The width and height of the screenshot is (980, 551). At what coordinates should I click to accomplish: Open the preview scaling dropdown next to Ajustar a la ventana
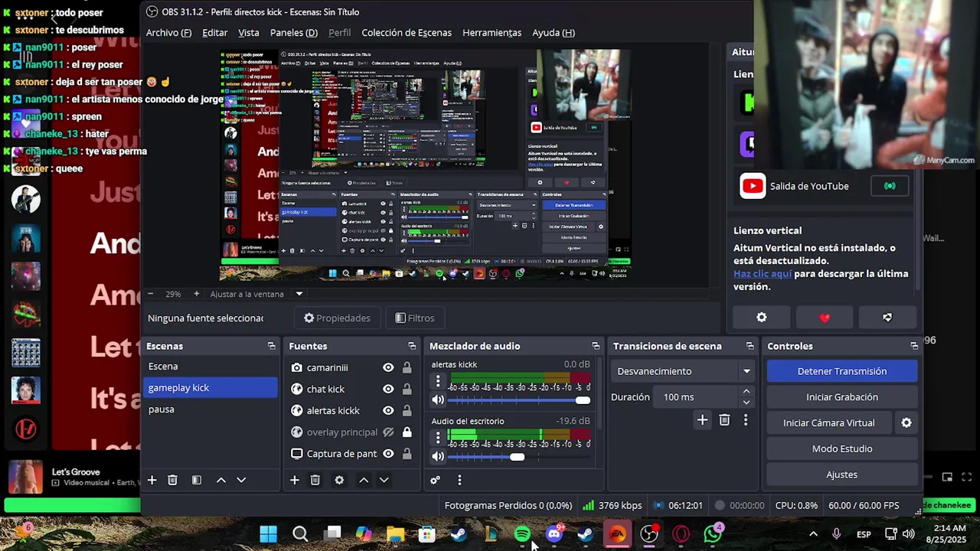tap(299, 294)
